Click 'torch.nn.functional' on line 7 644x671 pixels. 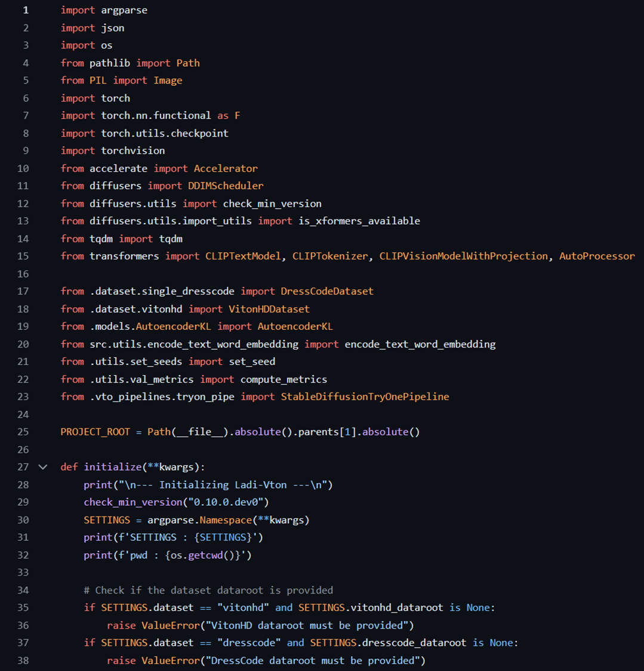pos(156,116)
